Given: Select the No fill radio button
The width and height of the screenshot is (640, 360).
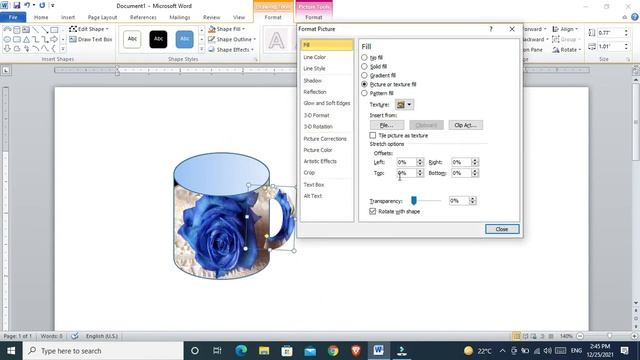Looking at the screenshot, I should 364,58.
